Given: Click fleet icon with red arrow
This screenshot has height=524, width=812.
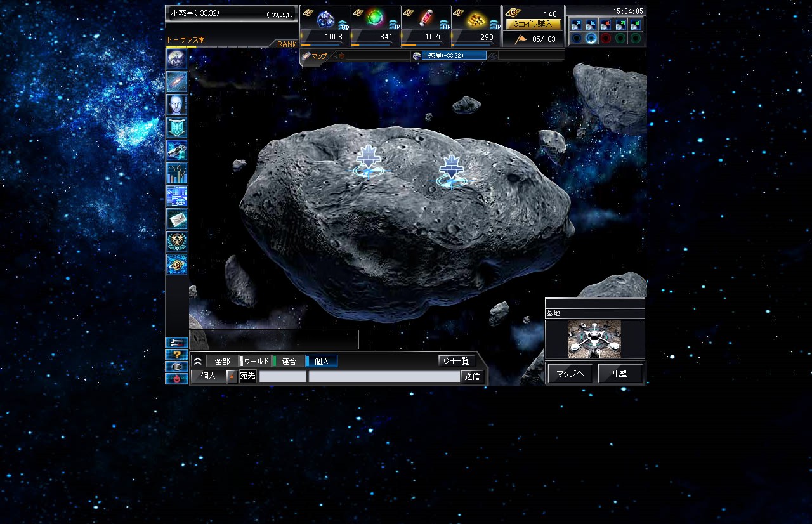Looking at the screenshot, I should coord(606,25).
